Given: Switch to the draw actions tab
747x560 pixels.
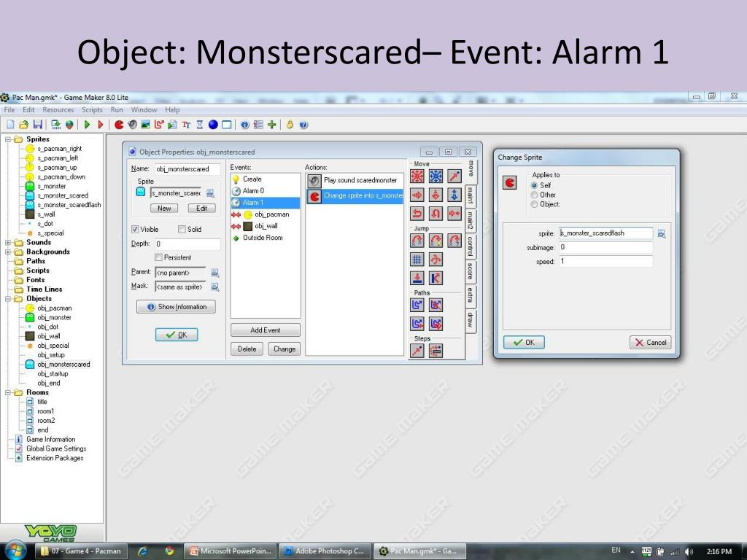Looking at the screenshot, I should [x=470, y=320].
